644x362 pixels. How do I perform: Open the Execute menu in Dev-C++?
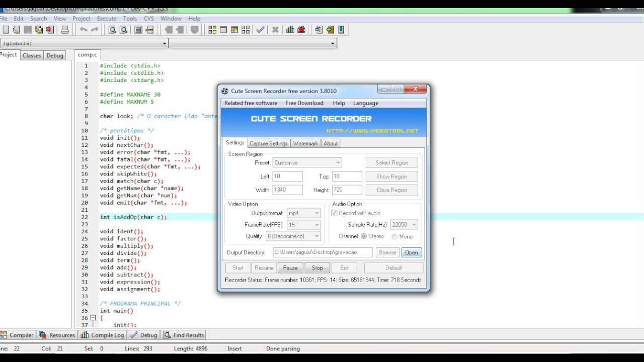pyautogui.click(x=107, y=19)
